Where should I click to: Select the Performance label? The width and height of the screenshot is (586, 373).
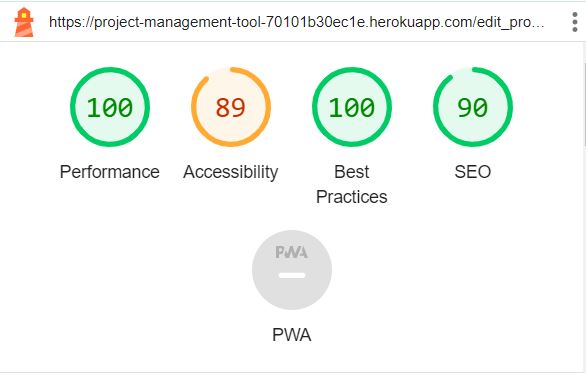click(110, 172)
